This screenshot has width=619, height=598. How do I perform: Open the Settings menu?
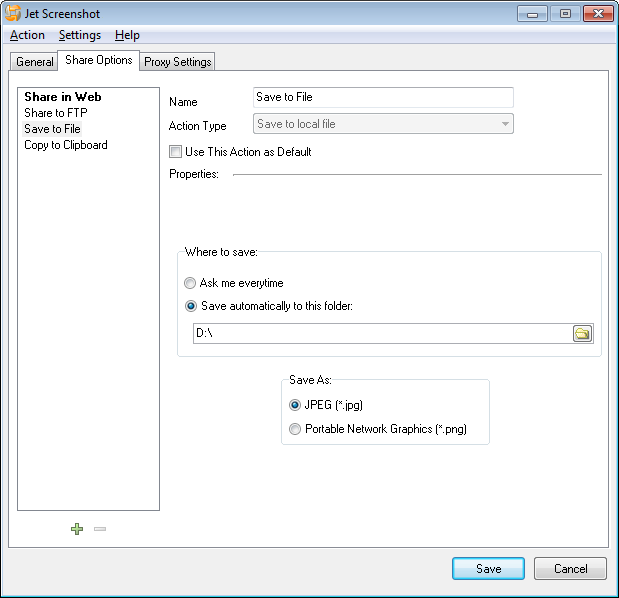79,35
